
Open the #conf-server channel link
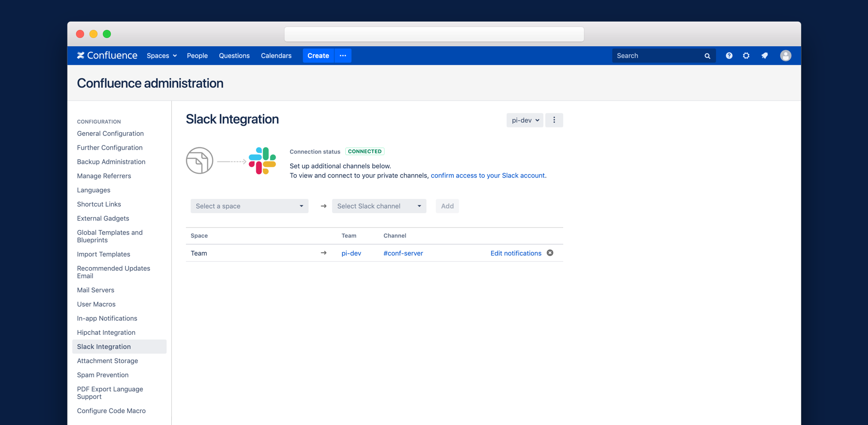403,253
